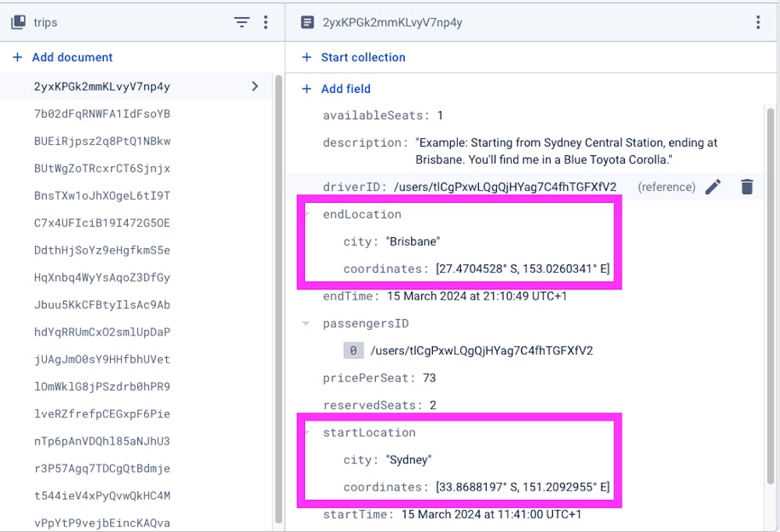Screen dimensions: 780x532
Task: Open document three-dot options menu
Action: pos(758,23)
